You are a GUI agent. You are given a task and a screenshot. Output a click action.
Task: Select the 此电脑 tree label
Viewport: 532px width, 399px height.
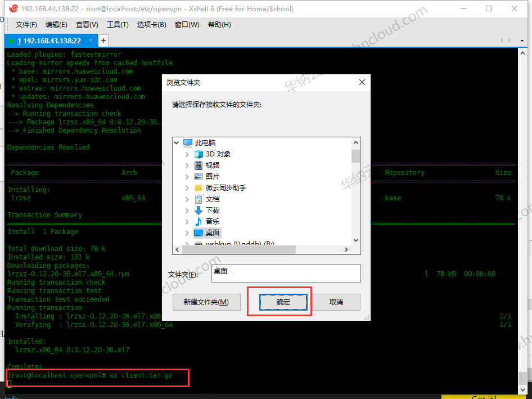pos(205,142)
